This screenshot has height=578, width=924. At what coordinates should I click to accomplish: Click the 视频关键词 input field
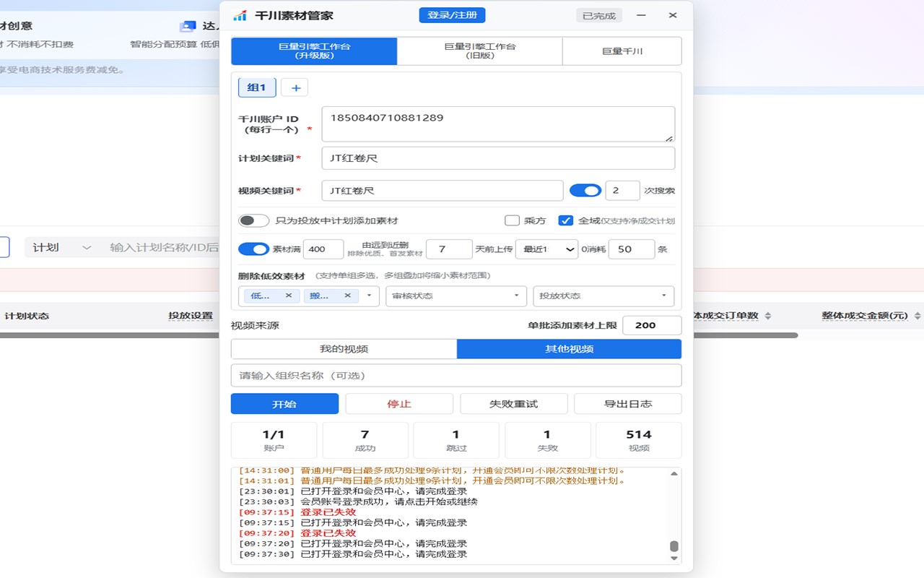pyautogui.click(x=443, y=191)
